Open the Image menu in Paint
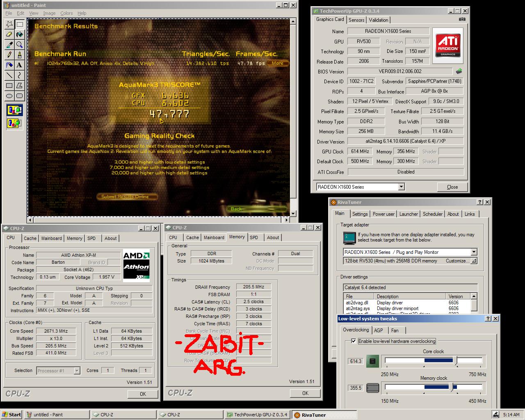 pos(49,13)
